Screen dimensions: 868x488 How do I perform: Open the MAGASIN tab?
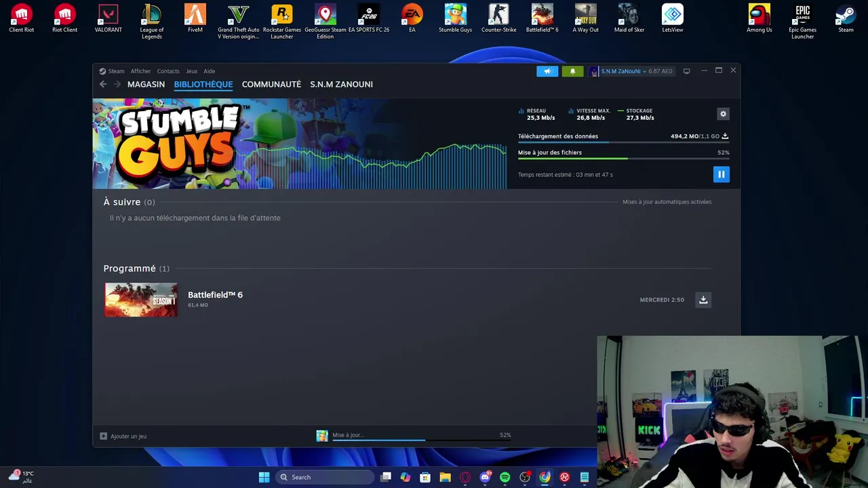pyautogui.click(x=146, y=84)
